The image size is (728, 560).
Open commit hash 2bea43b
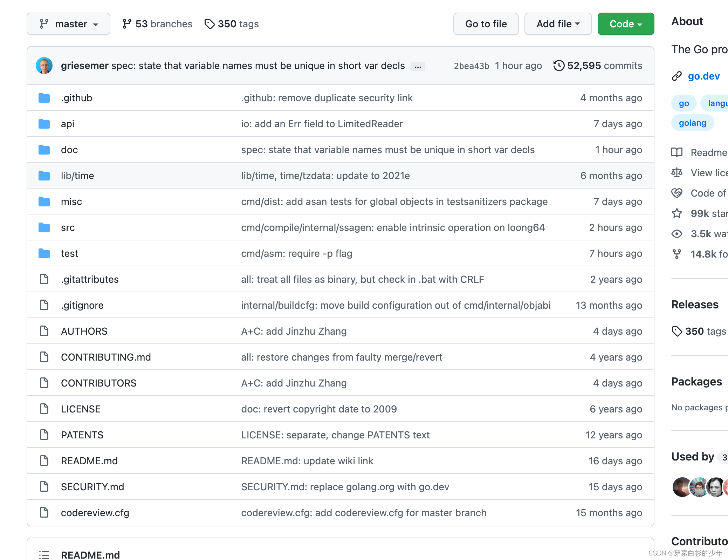click(471, 66)
